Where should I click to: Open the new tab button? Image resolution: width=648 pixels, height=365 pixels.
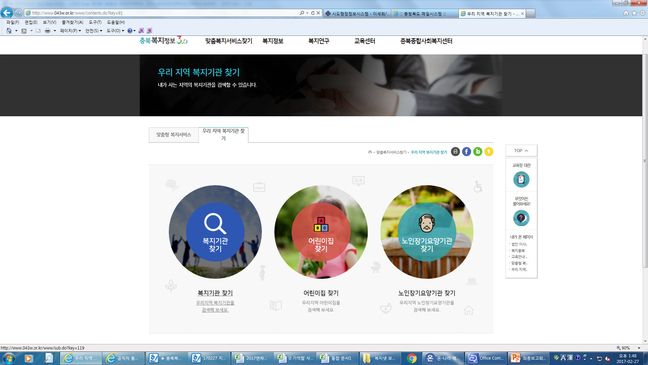pos(531,14)
